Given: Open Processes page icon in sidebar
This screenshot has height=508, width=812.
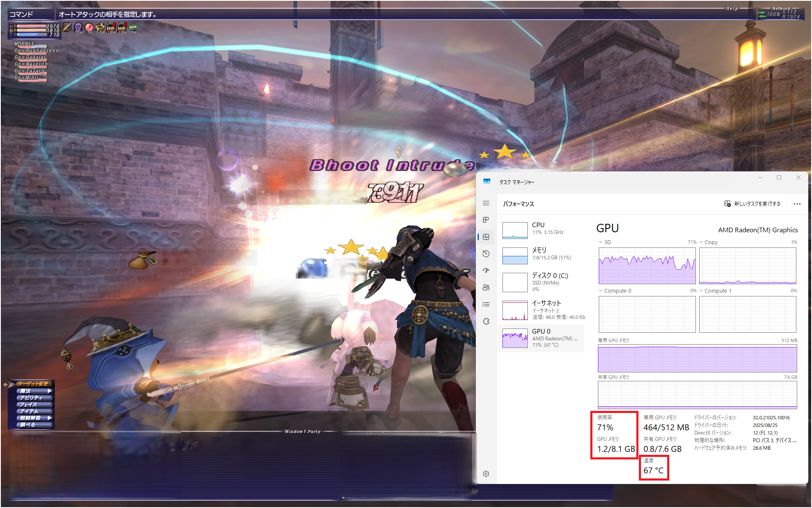Looking at the screenshot, I should (486, 220).
